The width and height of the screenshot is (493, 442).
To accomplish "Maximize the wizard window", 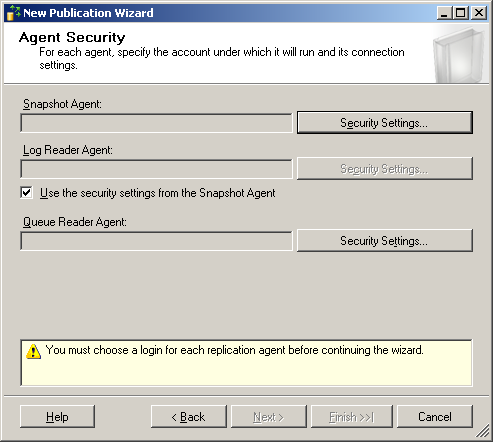I will [461, 13].
